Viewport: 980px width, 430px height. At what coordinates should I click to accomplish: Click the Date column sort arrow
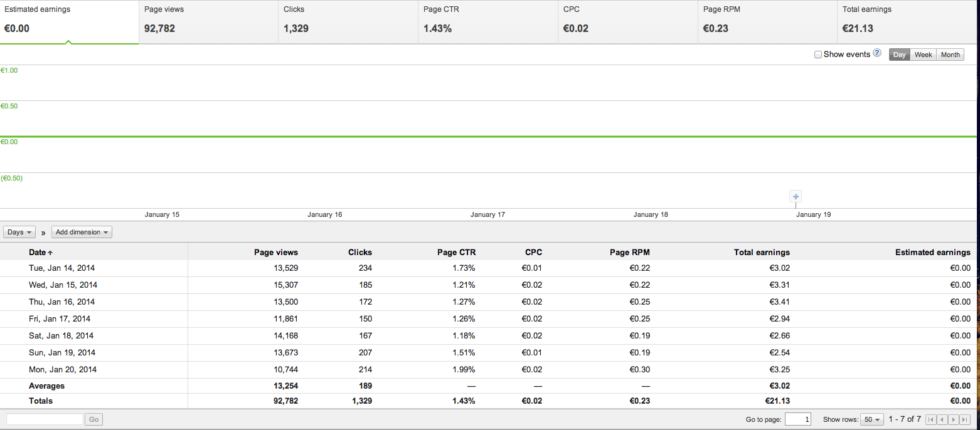tap(50, 253)
